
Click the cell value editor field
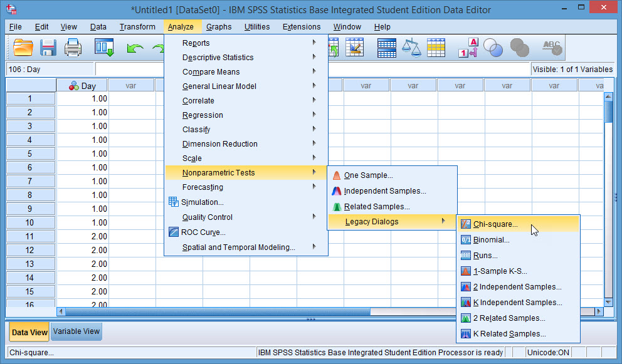312,69
